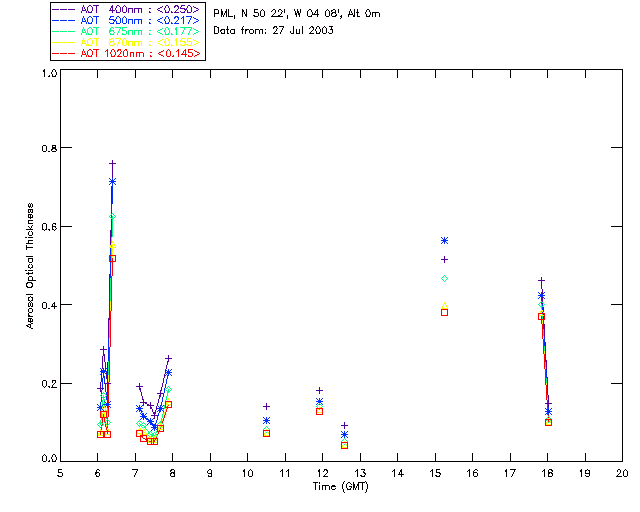Click the x-axis tick label '14'
The image size is (640, 512).
point(398,473)
